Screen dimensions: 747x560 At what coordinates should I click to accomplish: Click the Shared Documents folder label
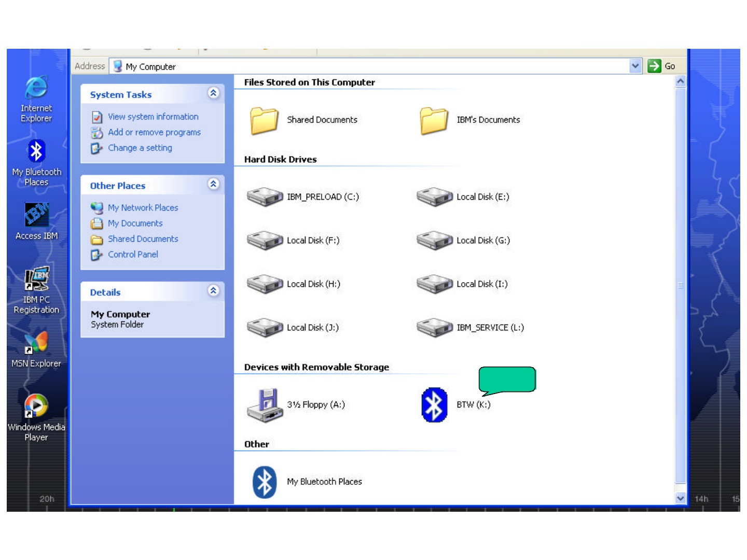[322, 120]
